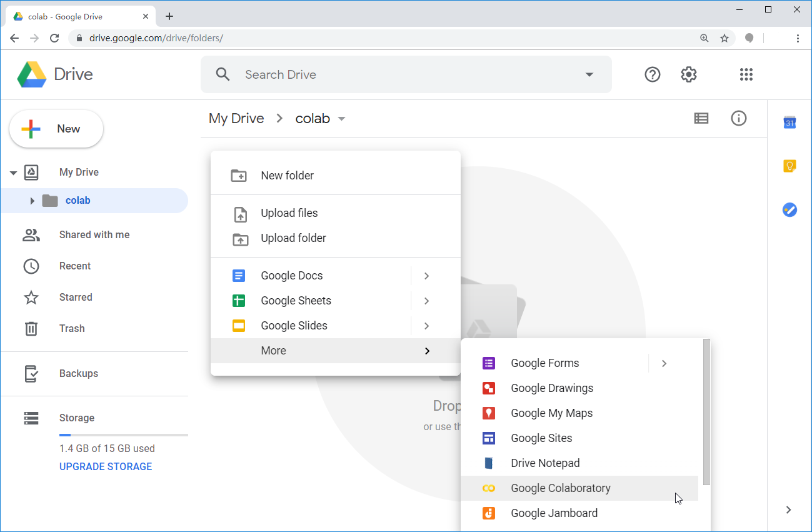Click the Drive Notepad icon
The image size is (812, 532).
(489, 463)
